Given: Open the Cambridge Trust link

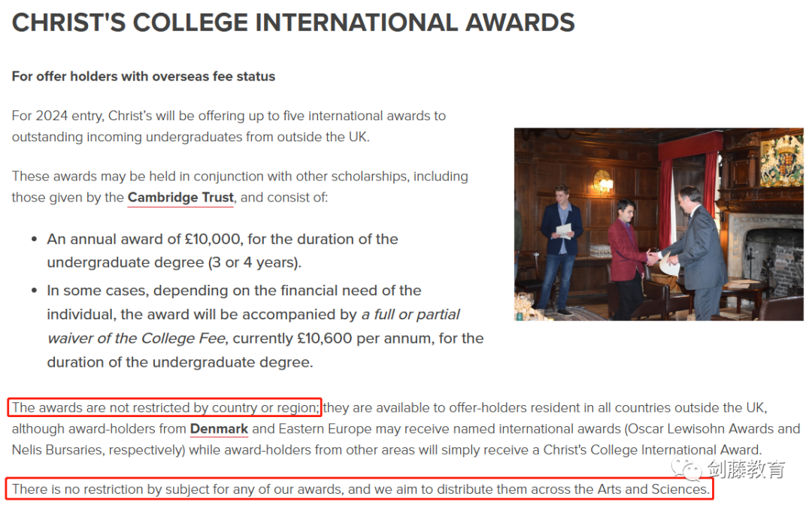Looking at the screenshot, I should coord(180,198).
